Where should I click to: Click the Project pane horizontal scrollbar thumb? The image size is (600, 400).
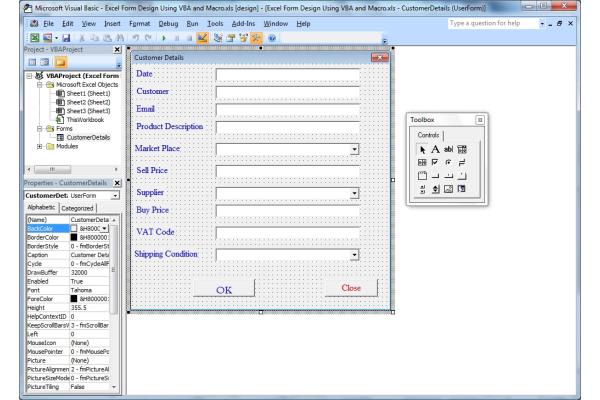[52, 169]
